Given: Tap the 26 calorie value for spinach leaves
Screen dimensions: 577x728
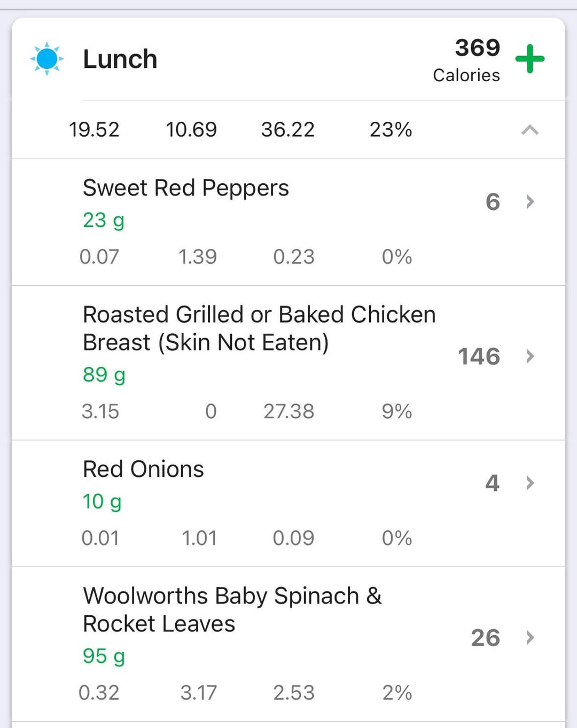Looking at the screenshot, I should tap(486, 637).
